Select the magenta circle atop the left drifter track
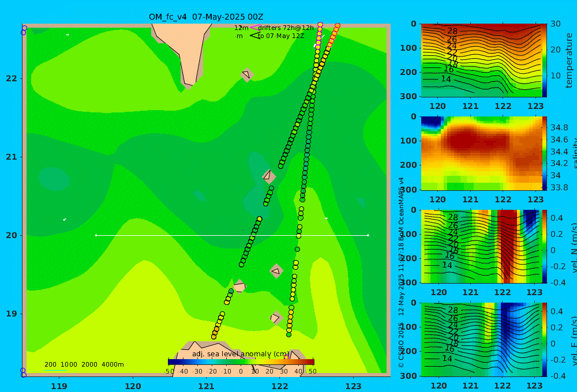Image resolution: width=577 pixels, height=392 pixels. tap(320, 25)
